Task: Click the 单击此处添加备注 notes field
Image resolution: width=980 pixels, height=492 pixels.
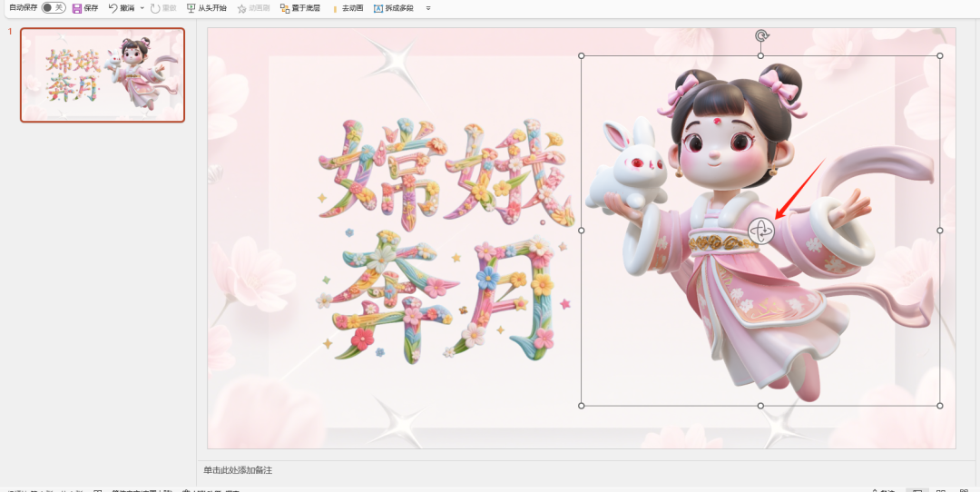Action: [238, 470]
